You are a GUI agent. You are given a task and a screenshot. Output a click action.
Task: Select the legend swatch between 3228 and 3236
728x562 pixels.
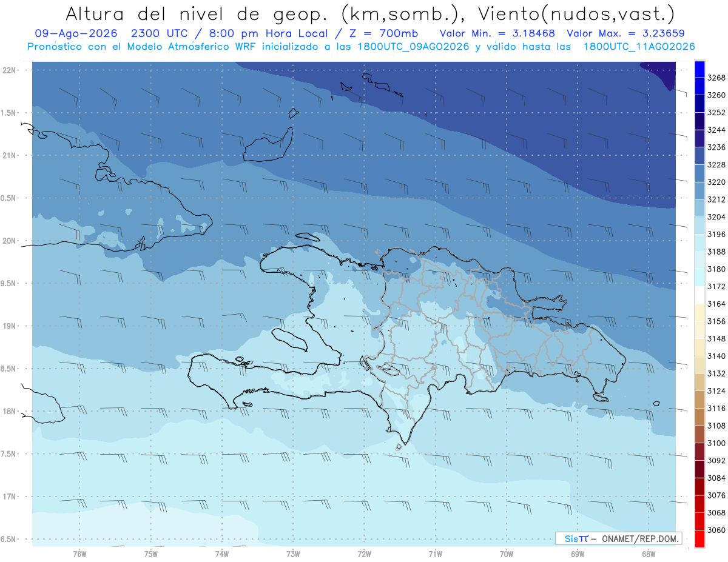click(x=699, y=156)
